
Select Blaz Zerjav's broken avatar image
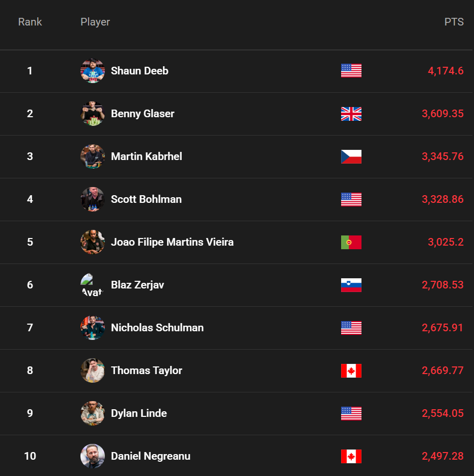click(x=92, y=285)
